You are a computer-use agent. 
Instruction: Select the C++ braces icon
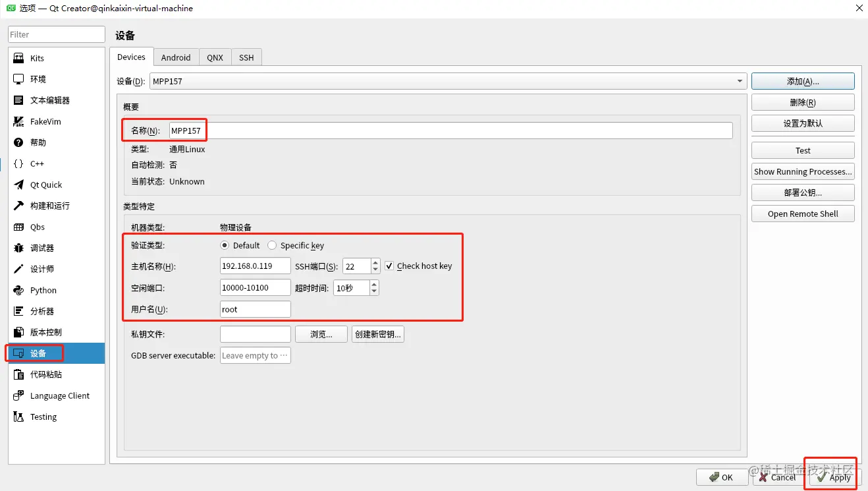(18, 163)
